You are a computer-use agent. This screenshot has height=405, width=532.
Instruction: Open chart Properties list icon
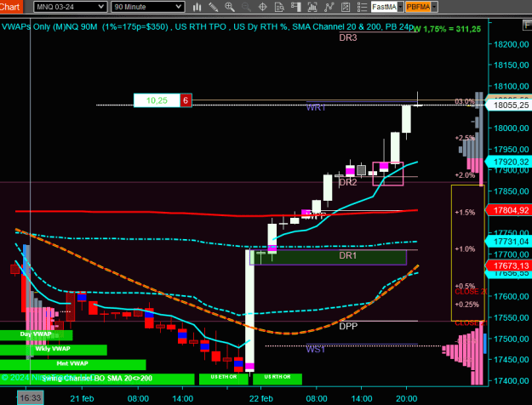tap(362, 7)
